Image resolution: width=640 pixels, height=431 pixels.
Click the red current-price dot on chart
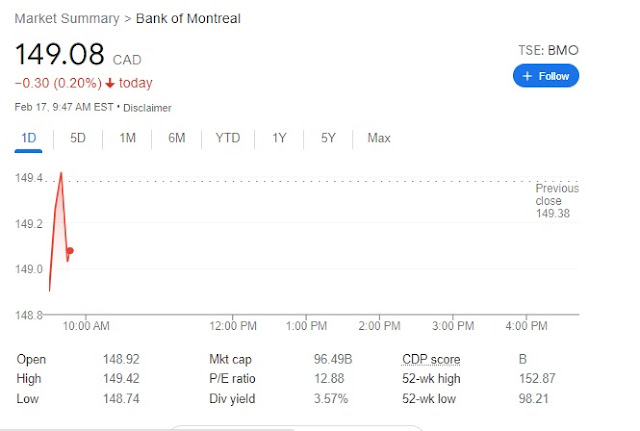(x=70, y=251)
